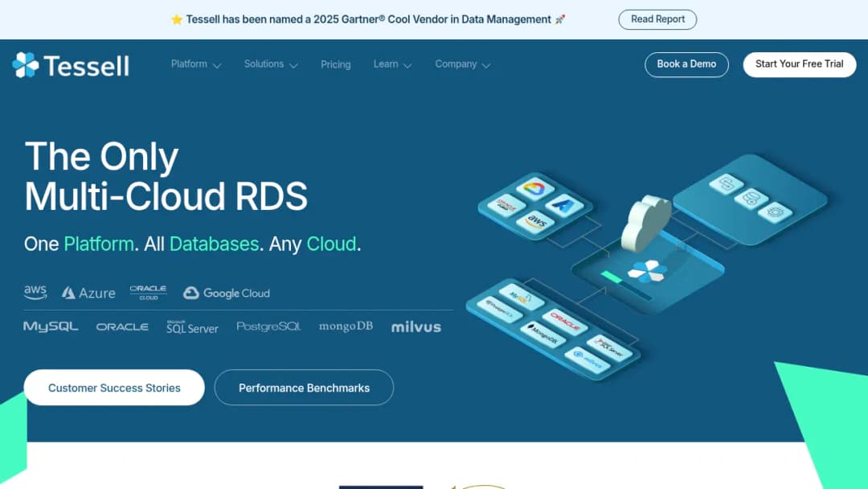
Task: Click the PostgreSQL logo
Action: [268, 327]
